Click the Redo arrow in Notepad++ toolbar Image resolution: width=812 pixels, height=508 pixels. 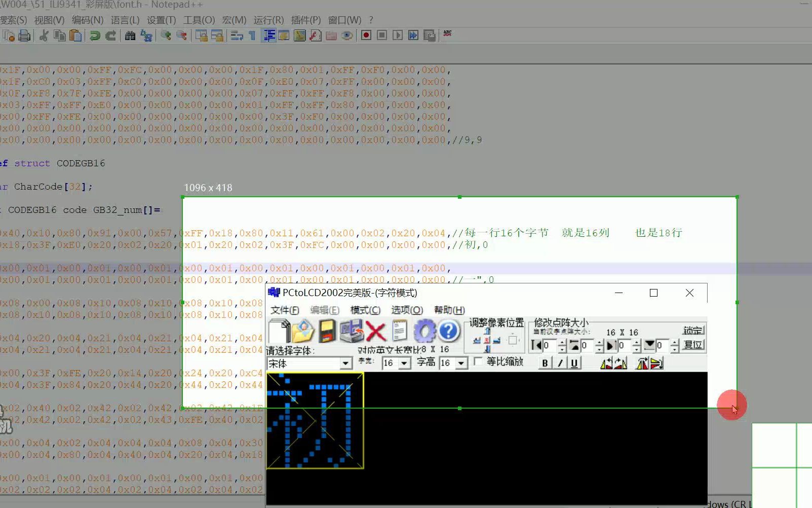[110, 35]
